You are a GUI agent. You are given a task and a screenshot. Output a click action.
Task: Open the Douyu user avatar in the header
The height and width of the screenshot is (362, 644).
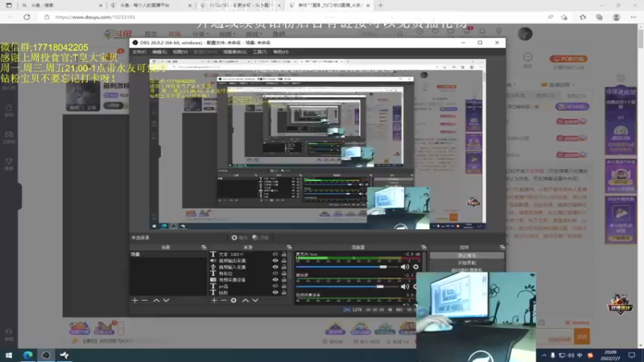[x=525, y=34]
